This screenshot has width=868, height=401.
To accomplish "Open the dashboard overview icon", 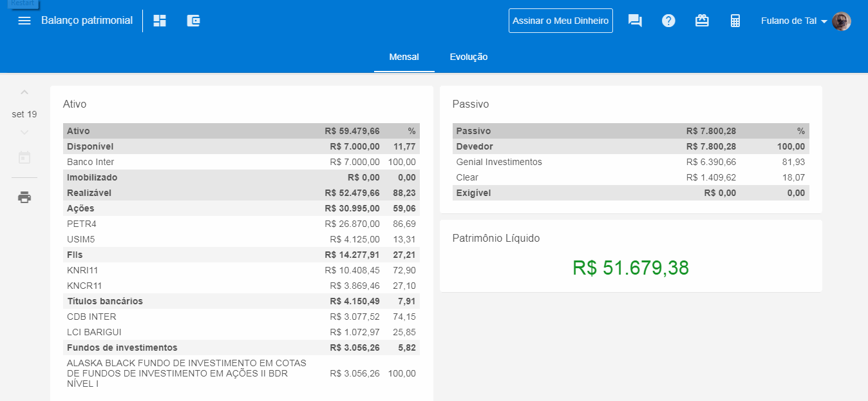I will pos(160,21).
